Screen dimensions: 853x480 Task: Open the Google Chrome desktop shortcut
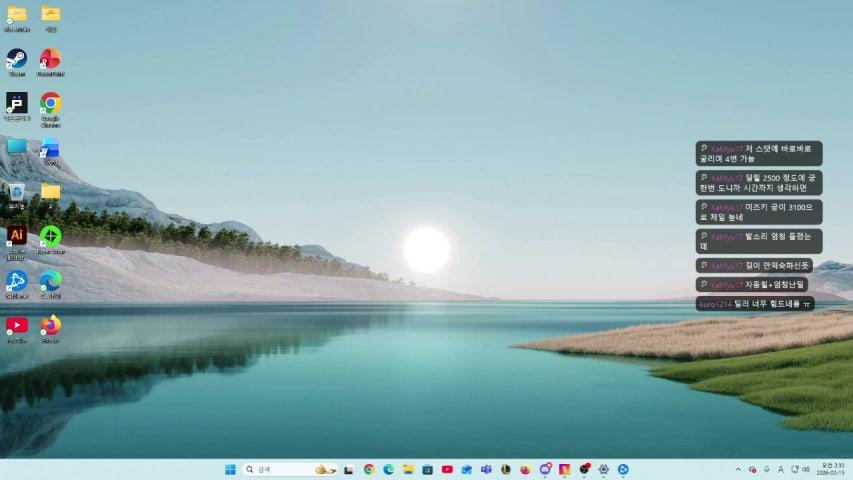(50, 103)
